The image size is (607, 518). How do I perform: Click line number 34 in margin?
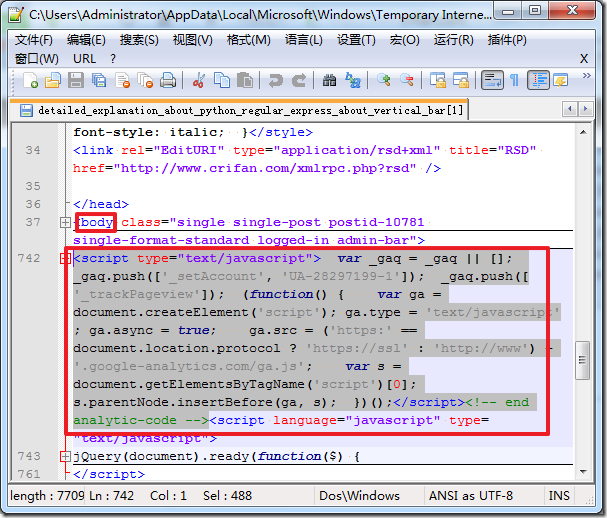click(x=33, y=150)
